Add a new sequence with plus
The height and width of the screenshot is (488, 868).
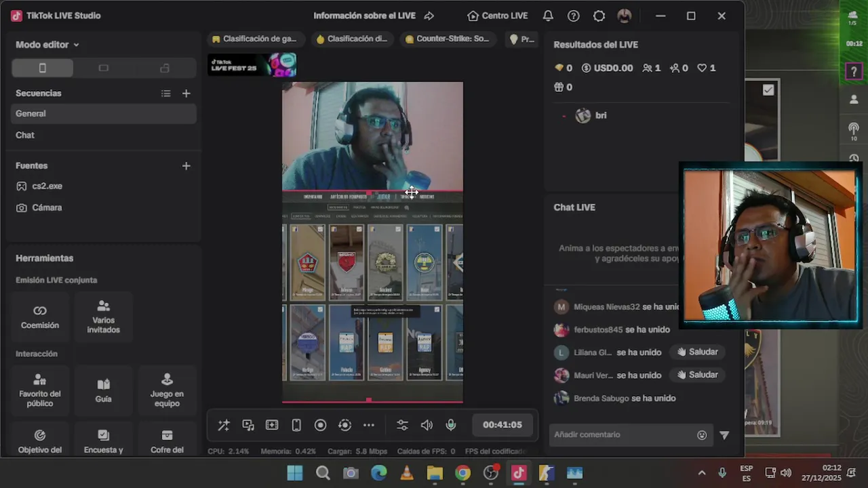point(186,94)
